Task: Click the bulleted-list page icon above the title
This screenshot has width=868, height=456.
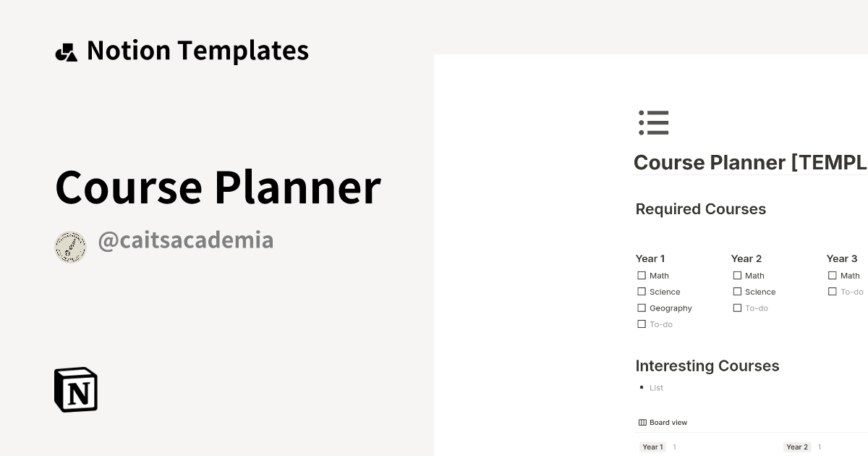Action: [653, 122]
